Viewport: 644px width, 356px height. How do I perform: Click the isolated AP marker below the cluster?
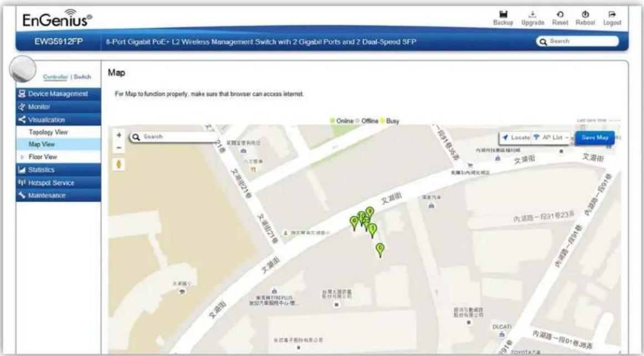(x=380, y=250)
